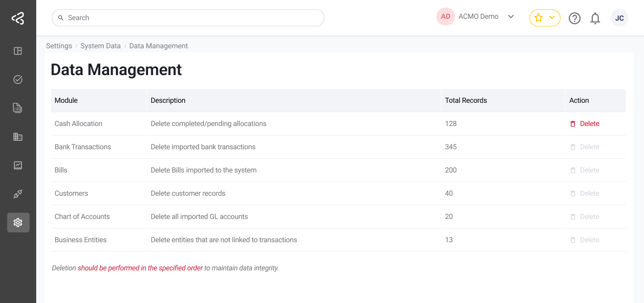Click the help question-mark icon
Image resolution: width=644 pixels, height=303 pixels.
575,18
